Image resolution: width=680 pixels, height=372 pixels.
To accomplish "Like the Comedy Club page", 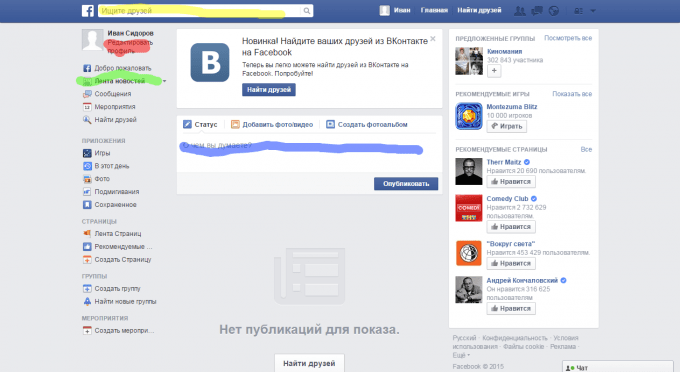I will click(x=511, y=227).
